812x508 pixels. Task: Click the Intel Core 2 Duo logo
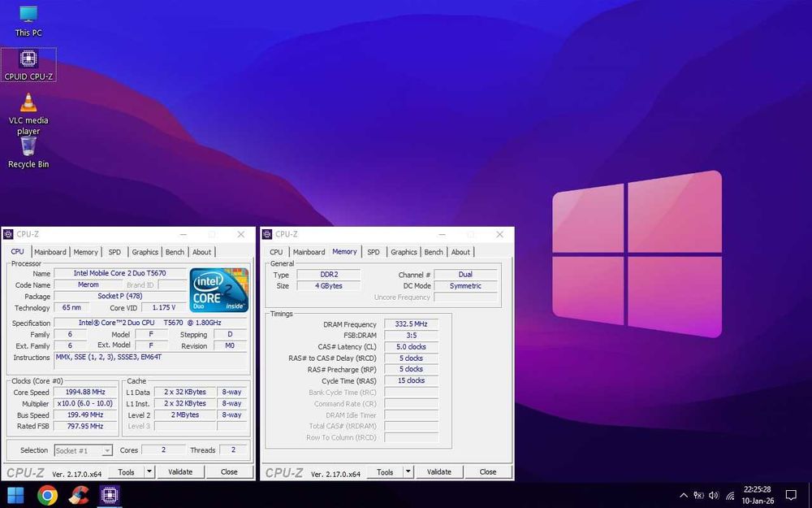click(x=219, y=290)
